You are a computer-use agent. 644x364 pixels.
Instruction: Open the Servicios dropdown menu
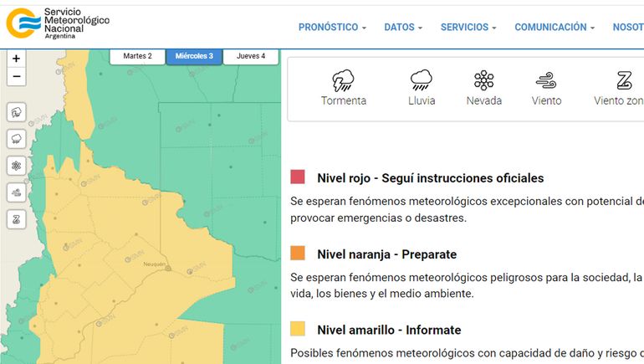(x=468, y=27)
